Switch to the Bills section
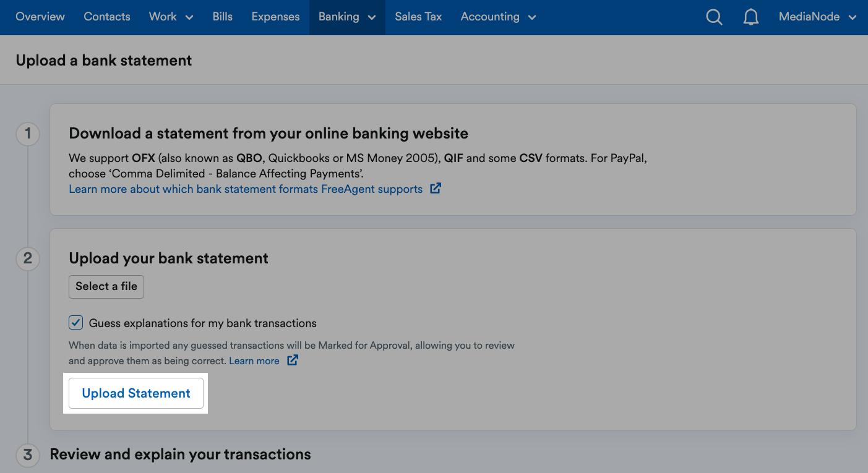The image size is (868, 473). 223,17
